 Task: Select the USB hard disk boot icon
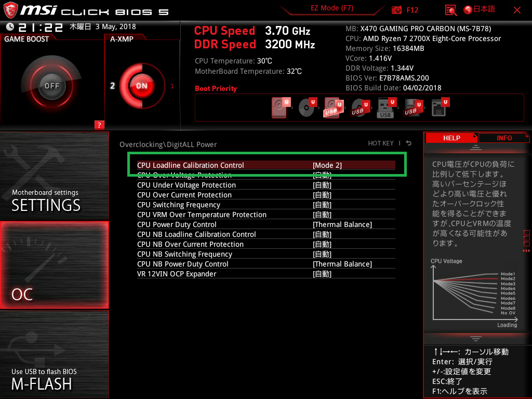334,108
